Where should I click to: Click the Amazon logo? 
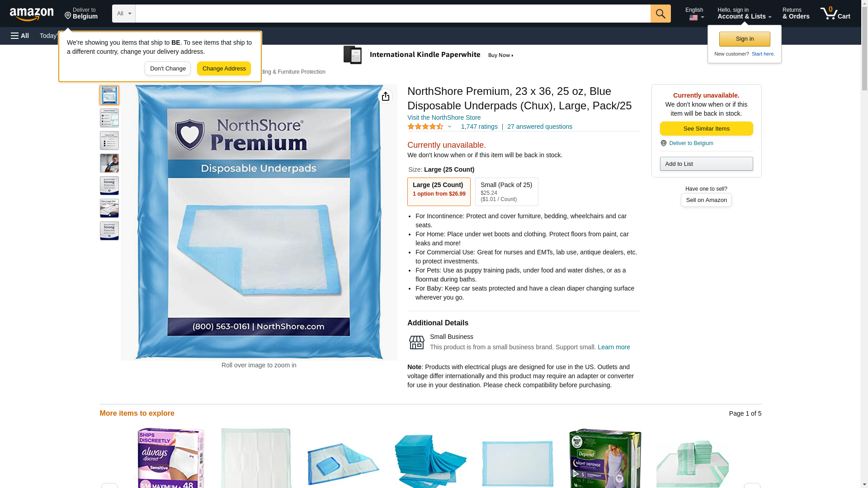[32, 14]
